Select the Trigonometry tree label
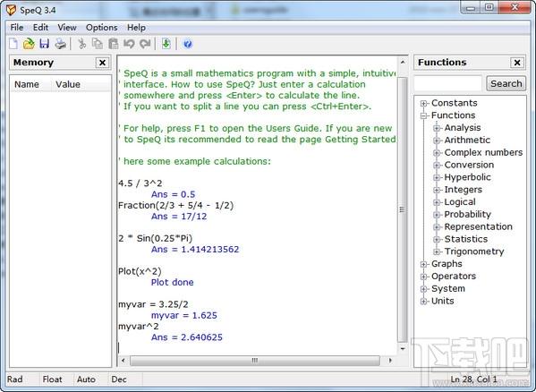536x392 pixels. point(474,251)
